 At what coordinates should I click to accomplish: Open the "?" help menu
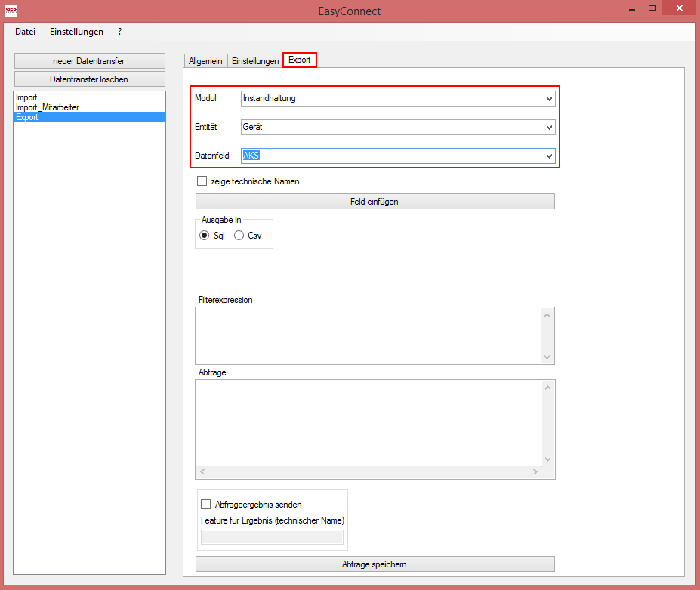click(119, 32)
